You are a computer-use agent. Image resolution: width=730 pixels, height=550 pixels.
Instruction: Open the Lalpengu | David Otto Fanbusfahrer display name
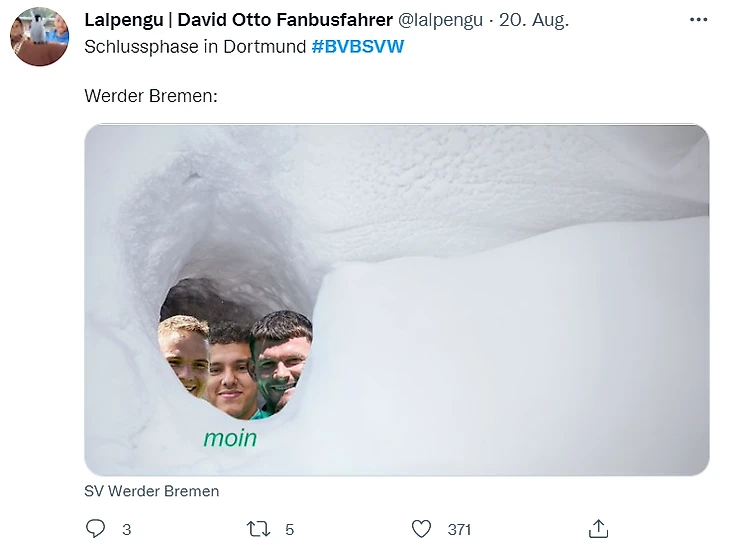click(238, 20)
